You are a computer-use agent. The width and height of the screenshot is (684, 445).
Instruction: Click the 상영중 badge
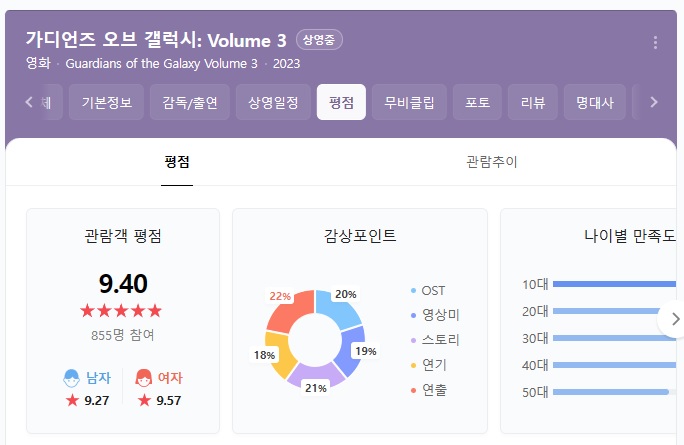tap(319, 40)
